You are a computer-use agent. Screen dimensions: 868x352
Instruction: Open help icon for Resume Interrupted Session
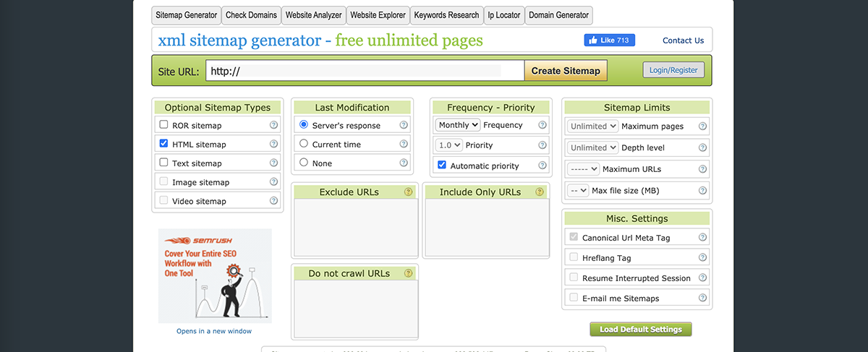pyautogui.click(x=702, y=278)
